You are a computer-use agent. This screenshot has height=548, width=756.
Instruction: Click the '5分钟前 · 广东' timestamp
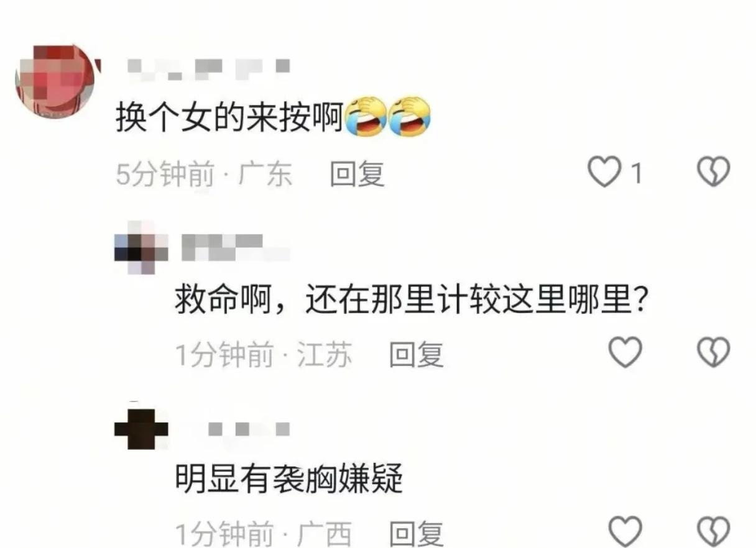(x=204, y=174)
